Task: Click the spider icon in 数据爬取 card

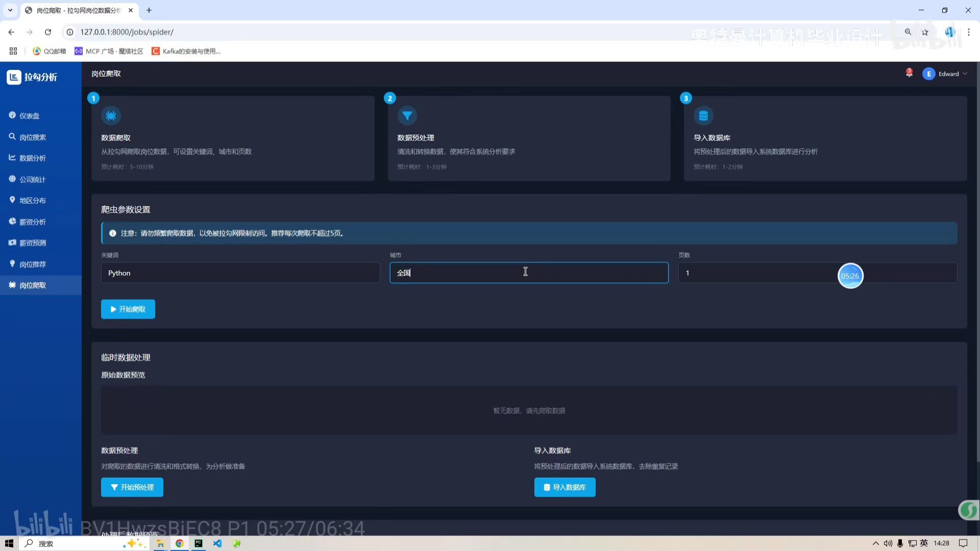Action: [111, 116]
